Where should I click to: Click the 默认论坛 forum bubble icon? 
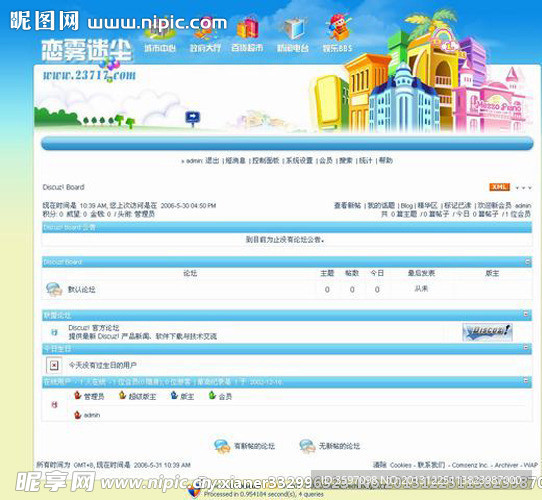pos(54,289)
